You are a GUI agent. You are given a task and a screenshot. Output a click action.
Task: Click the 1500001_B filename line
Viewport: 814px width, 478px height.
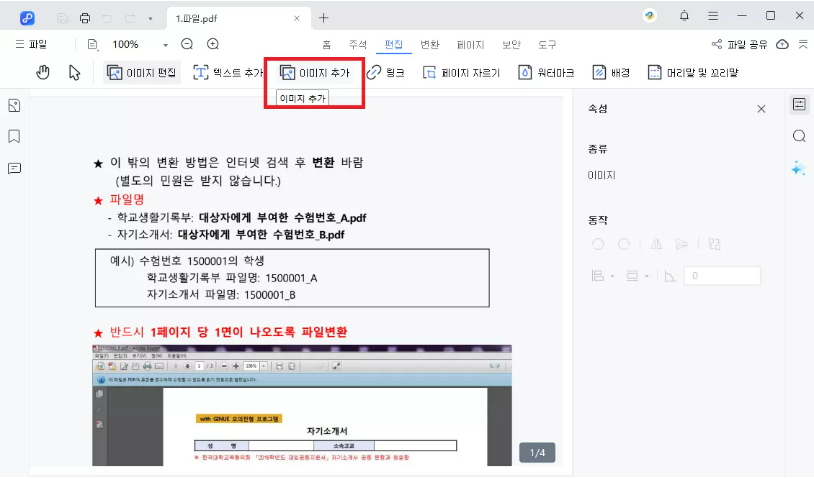[x=221, y=295]
